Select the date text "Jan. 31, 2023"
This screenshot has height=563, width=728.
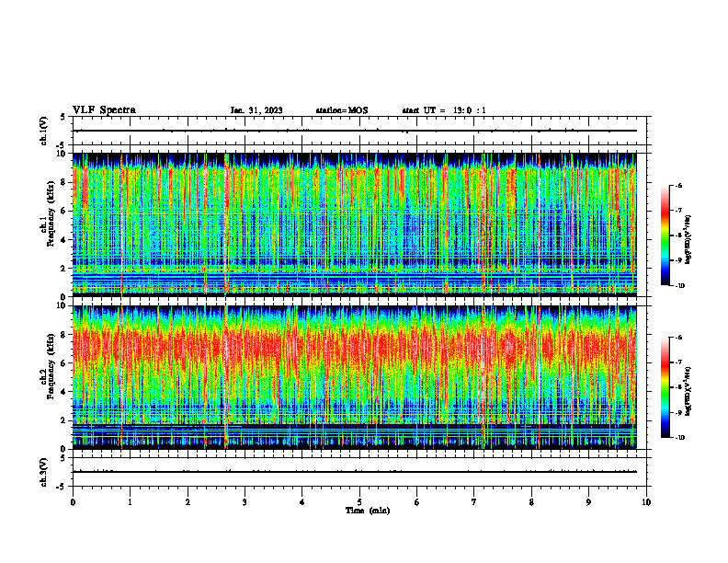(256, 110)
